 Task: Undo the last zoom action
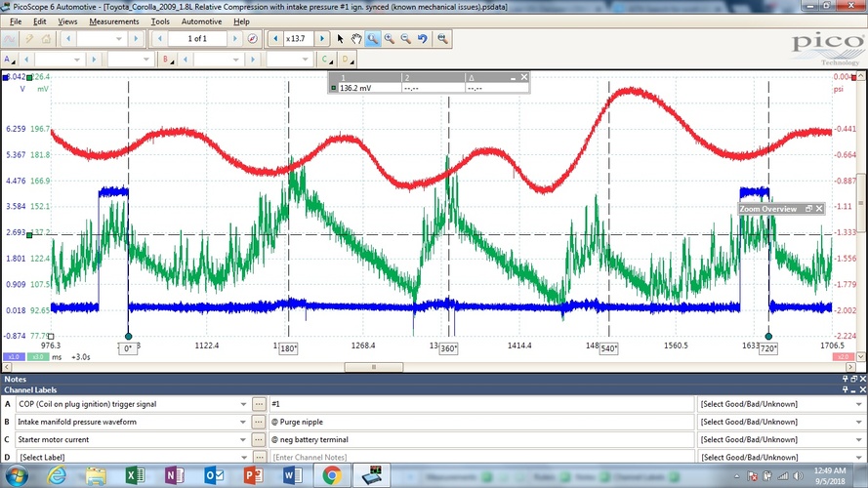point(423,39)
